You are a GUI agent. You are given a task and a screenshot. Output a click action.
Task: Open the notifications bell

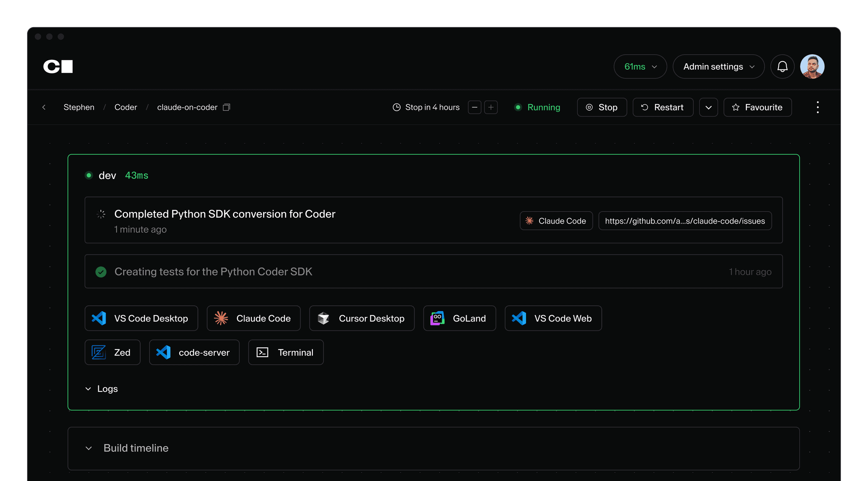pyautogui.click(x=782, y=67)
